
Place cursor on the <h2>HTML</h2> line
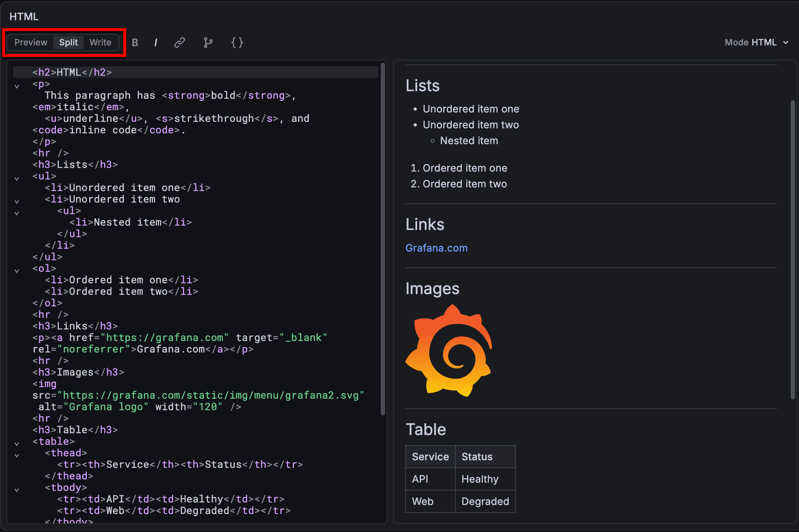pyautogui.click(x=196, y=72)
